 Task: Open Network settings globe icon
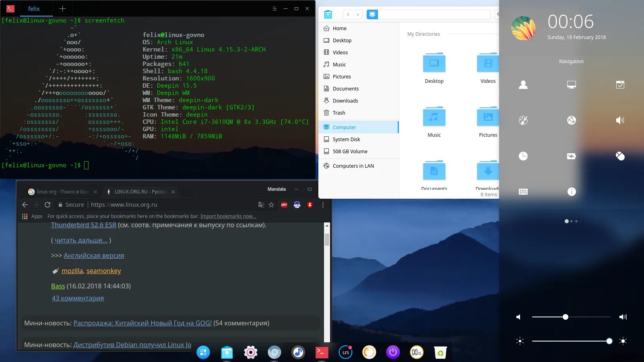(572, 120)
